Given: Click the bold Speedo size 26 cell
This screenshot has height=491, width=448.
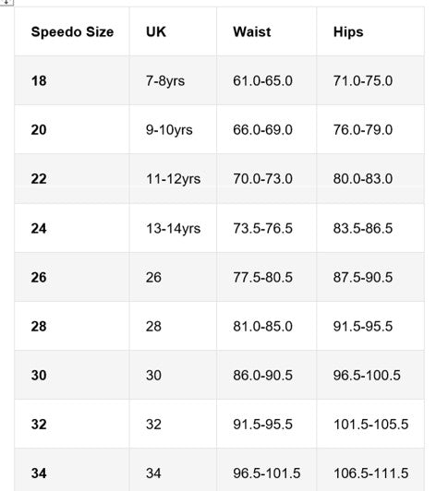Looking at the screenshot, I should [x=72, y=277].
